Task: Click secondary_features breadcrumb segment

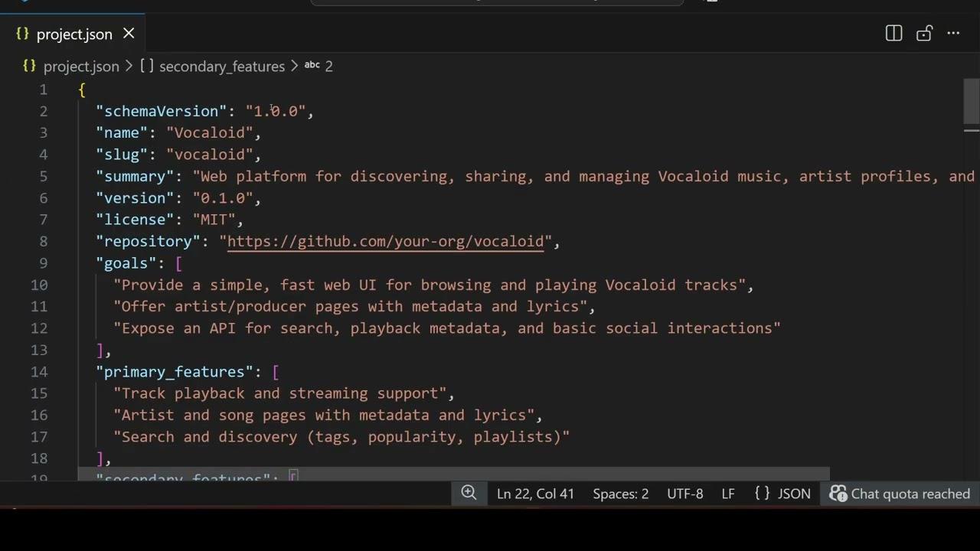Action: coord(222,67)
